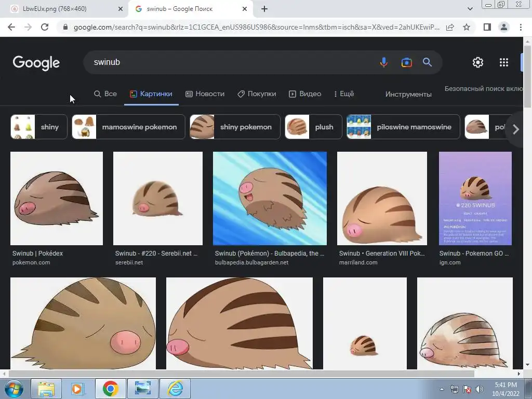Viewport: 532px width, 399px height.
Task: Search by image using the camera icon
Action: (406, 62)
